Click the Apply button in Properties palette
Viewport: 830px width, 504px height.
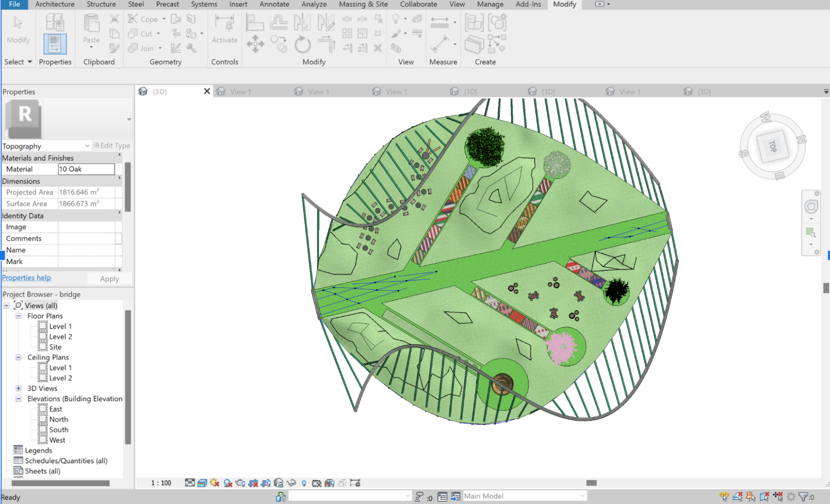click(109, 278)
